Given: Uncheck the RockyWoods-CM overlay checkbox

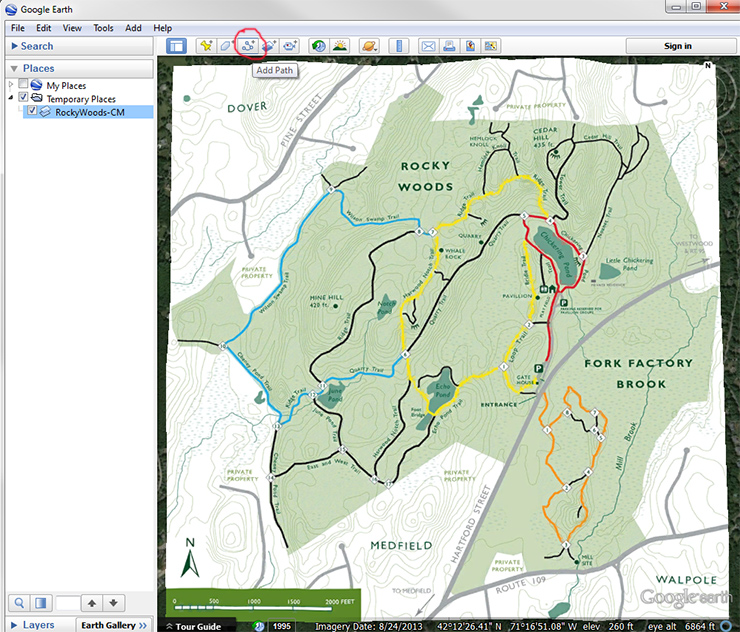Looking at the screenshot, I should click(x=32, y=112).
